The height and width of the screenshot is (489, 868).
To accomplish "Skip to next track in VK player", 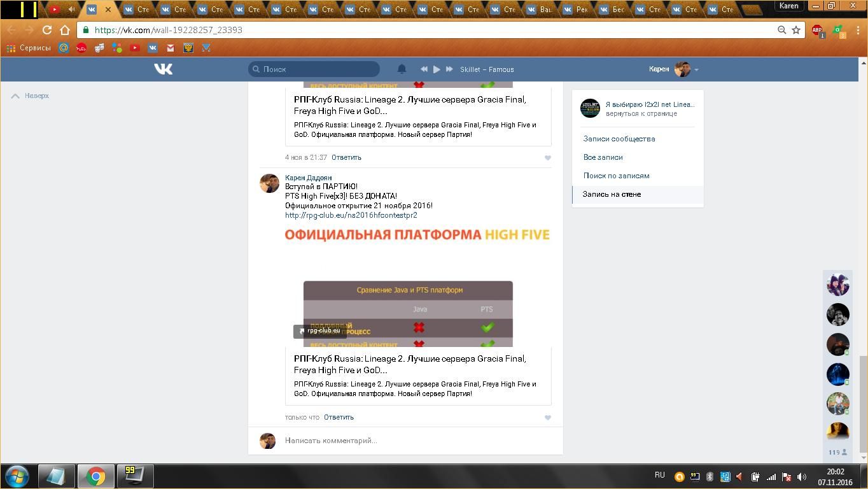I will click(x=449, y=69).
